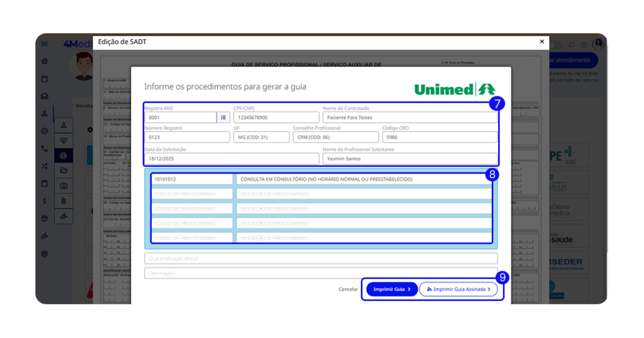This screenshot has height=338, width=644.
Task: Open the settings gear in sidebar
Action: (x=45, y=254)
